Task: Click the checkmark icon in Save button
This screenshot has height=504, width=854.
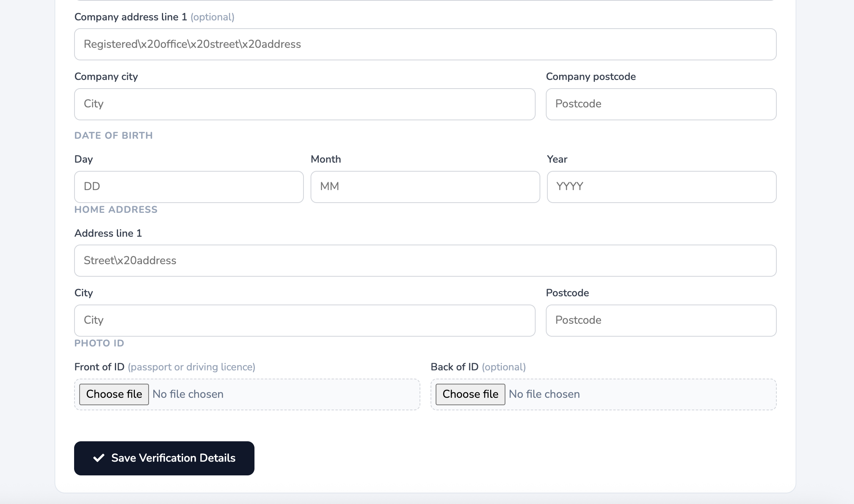Action: tap(99, 458)
